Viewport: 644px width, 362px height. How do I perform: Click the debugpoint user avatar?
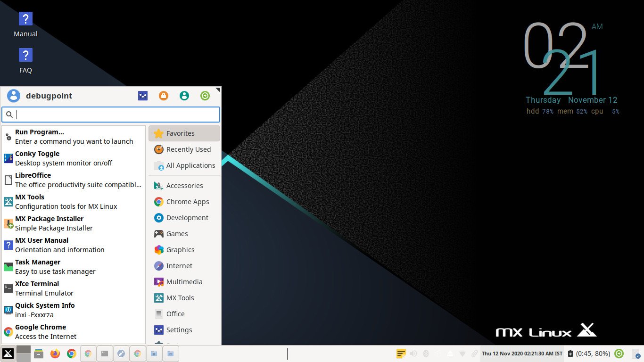pyautogui.click(x=14, y=96)
